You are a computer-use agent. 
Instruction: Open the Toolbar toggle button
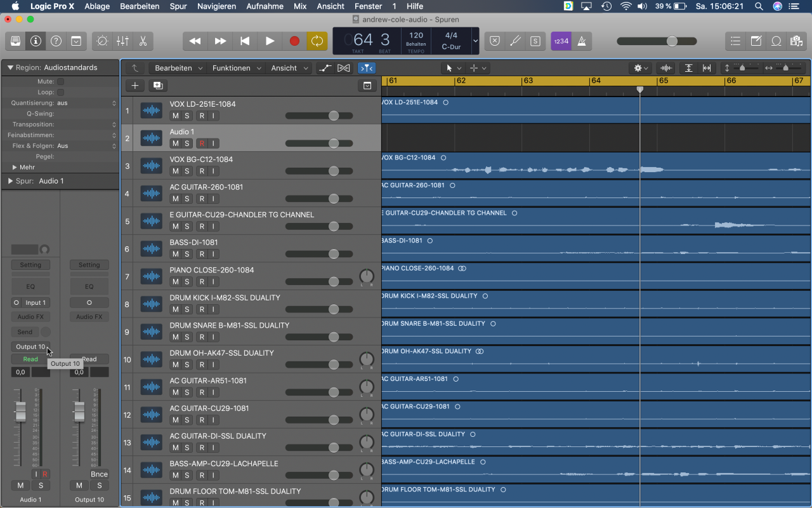point(76,41)
